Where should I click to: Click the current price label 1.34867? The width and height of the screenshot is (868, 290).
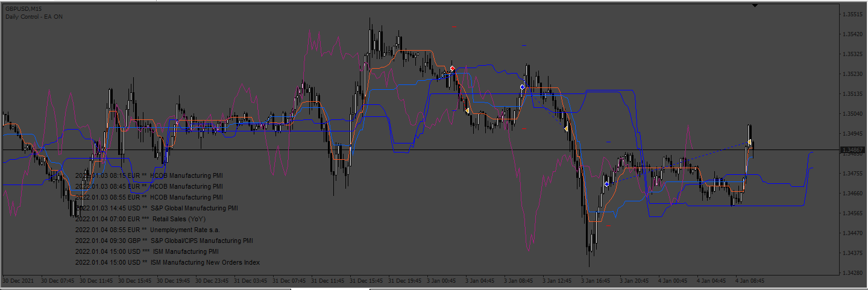852,150
